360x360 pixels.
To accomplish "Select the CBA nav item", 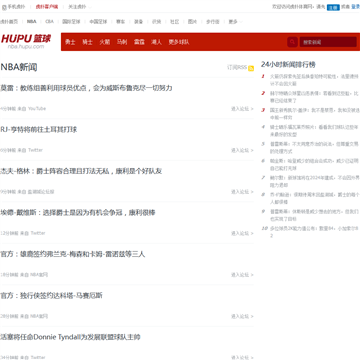I will point(49,22).
